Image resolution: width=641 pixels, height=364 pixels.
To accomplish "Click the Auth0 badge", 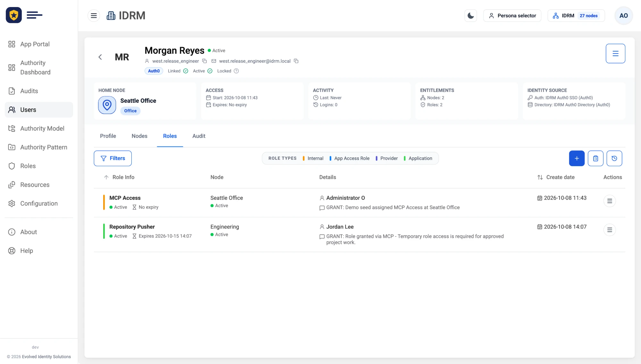I will click(x=154, y=71).
